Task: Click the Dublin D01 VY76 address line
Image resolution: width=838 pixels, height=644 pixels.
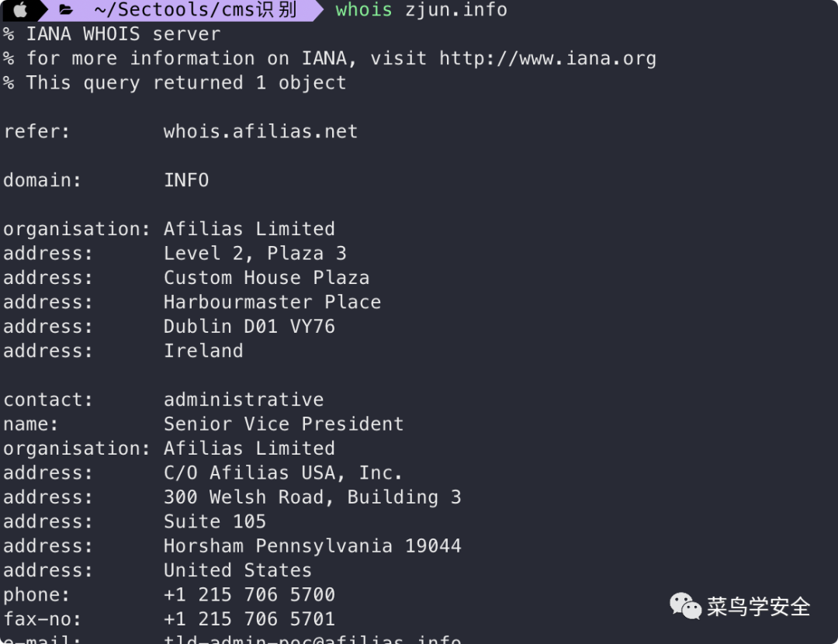Action: pos(249,327)
